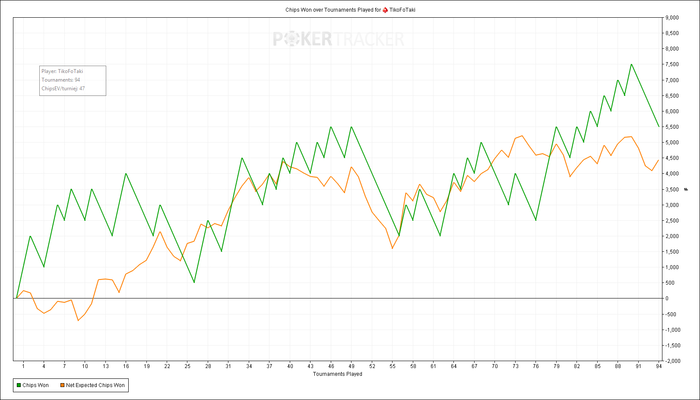
Task: Click the red PokerStars icon in the chart title
Action: coord(385,9)
